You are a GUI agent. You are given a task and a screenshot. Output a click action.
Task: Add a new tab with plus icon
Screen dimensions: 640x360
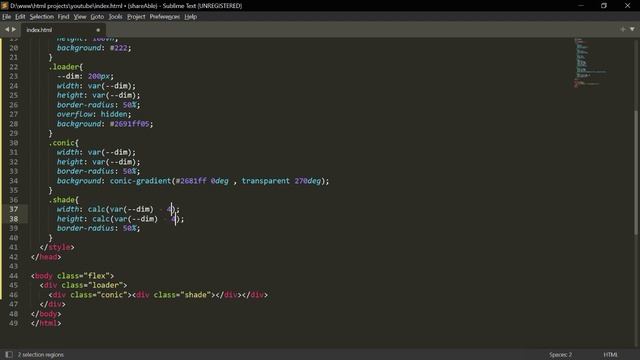[x=622, y=29]
